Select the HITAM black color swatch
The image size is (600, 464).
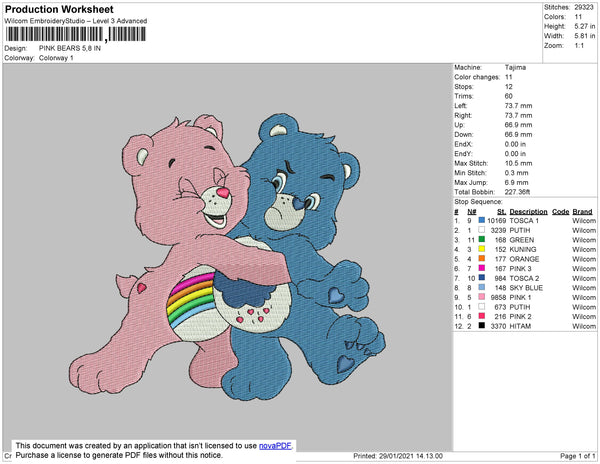(482, 326)
